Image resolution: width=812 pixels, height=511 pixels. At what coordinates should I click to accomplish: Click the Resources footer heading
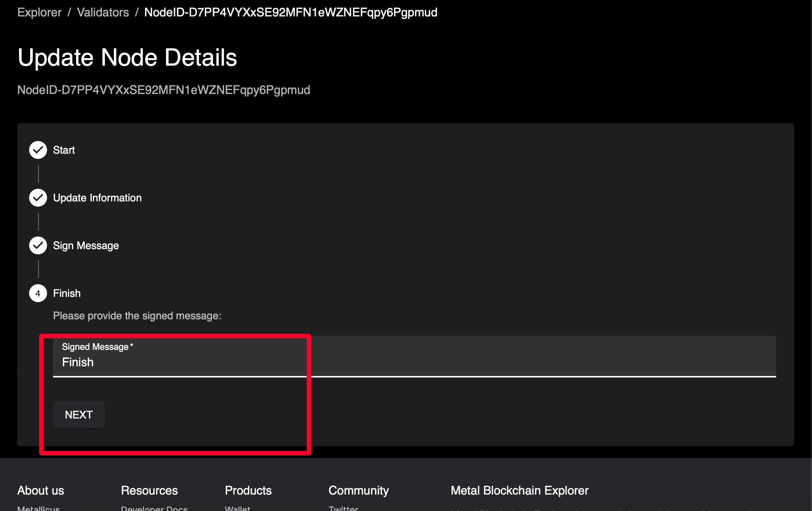[x=149, y=490]
